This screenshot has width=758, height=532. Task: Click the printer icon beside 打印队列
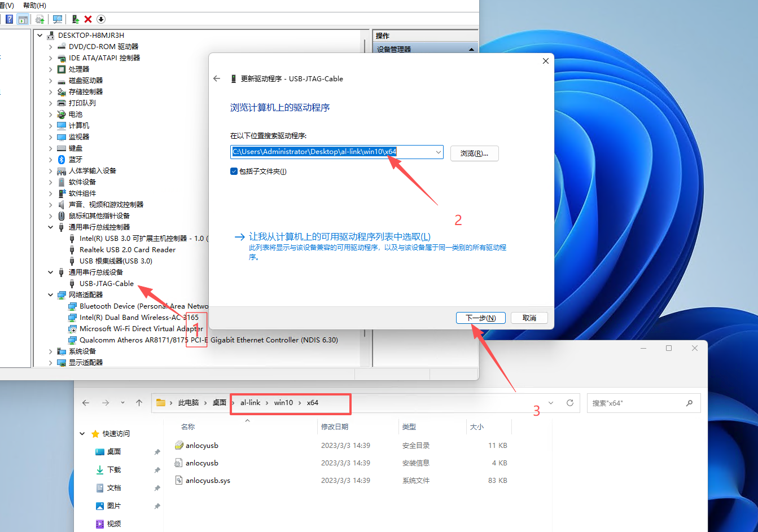point(62,103)
